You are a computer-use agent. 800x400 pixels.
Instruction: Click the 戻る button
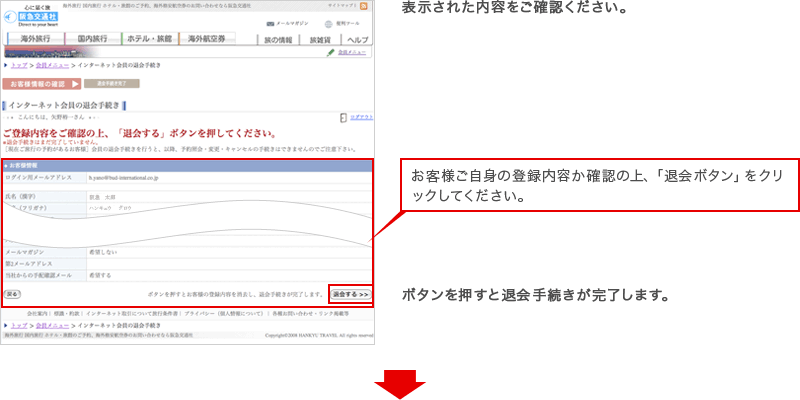[x=12, y=294]
